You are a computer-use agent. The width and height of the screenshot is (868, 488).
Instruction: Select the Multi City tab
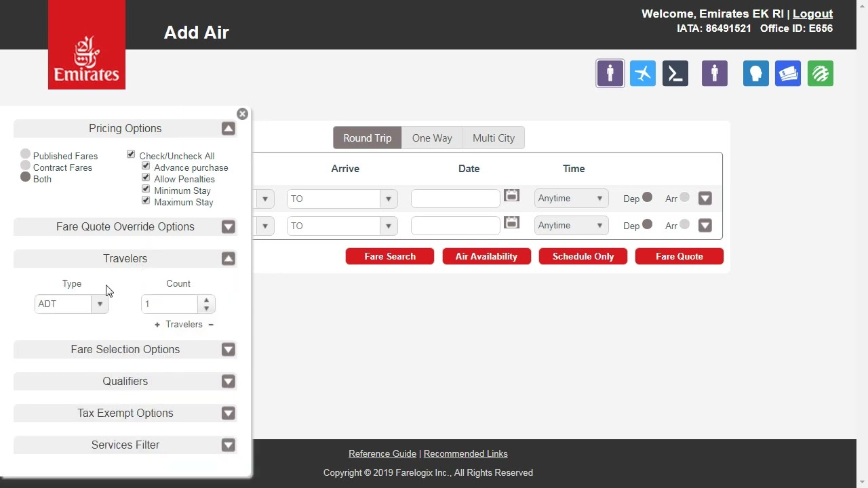[x=493, y=138]
